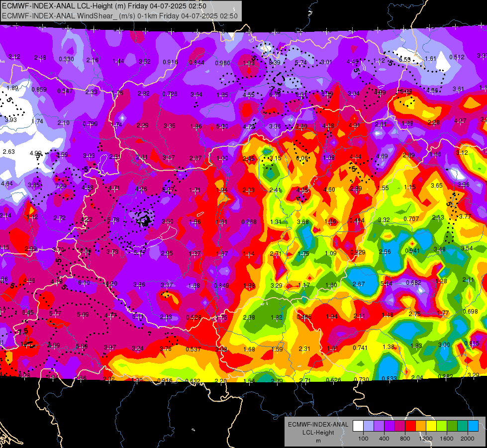This screenshot has width=487, height=448.
Task: Click the wind shear value 5.74
Action: tap(300, 63)
